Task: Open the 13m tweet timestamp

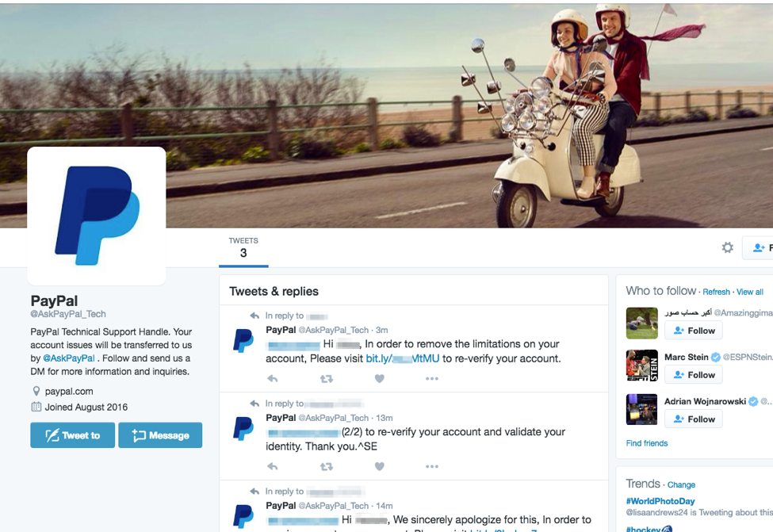Action: (x=385, y=418)
